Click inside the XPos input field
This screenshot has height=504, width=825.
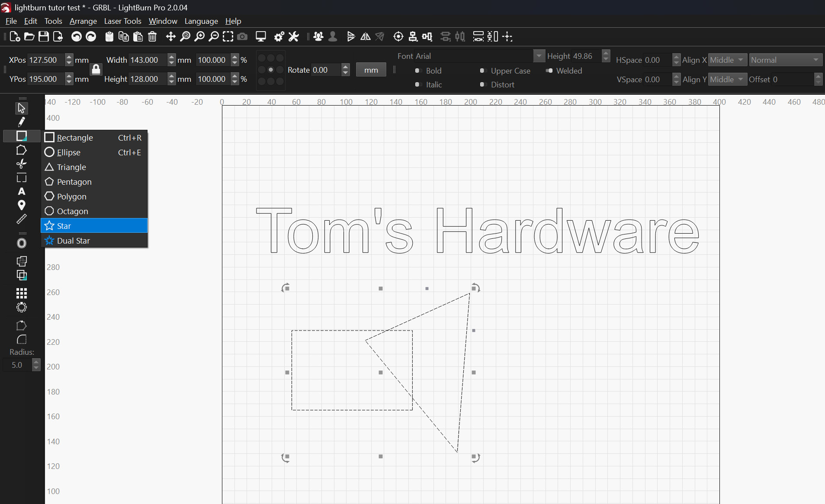pos(46,60)
